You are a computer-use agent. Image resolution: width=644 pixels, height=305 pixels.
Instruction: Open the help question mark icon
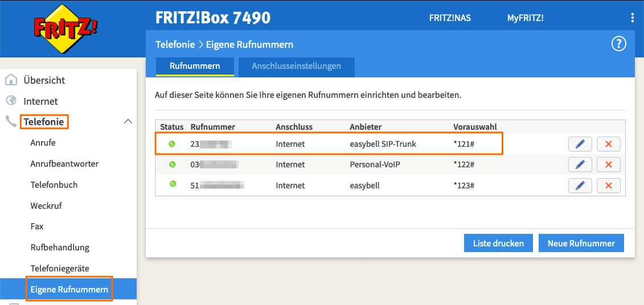[x=618, y=44]
